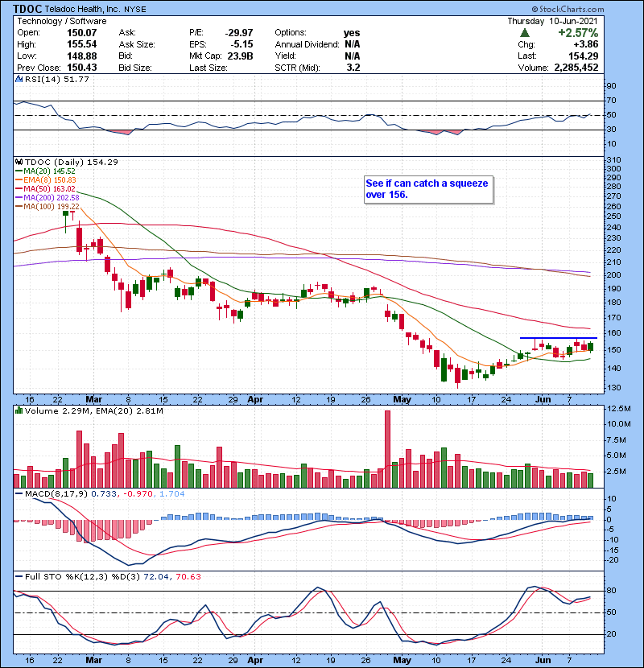
Task: Click the Apr label on price chart axis
Action: click(255, 400)
